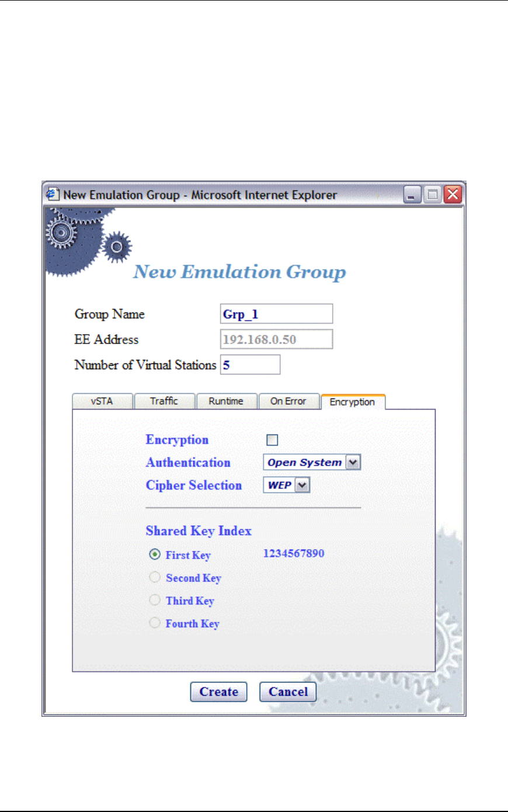Switch to the On Error tab
The width and height of the screenshot is (508, 812).
(x=288, y=401)
